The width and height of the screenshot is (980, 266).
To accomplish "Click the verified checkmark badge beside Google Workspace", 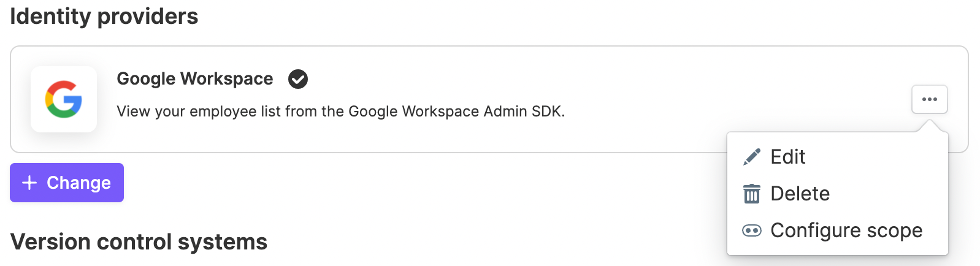I will click(298, 79).
